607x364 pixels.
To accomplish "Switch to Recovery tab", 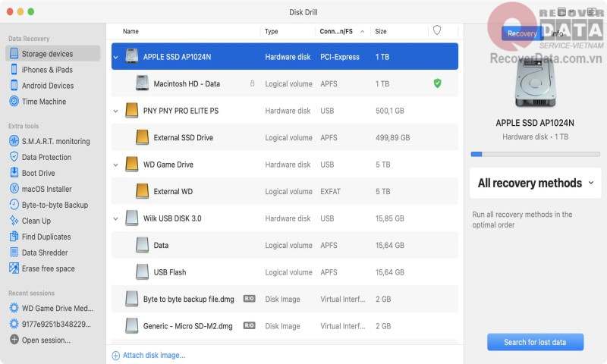I will (x=522, y=33).
